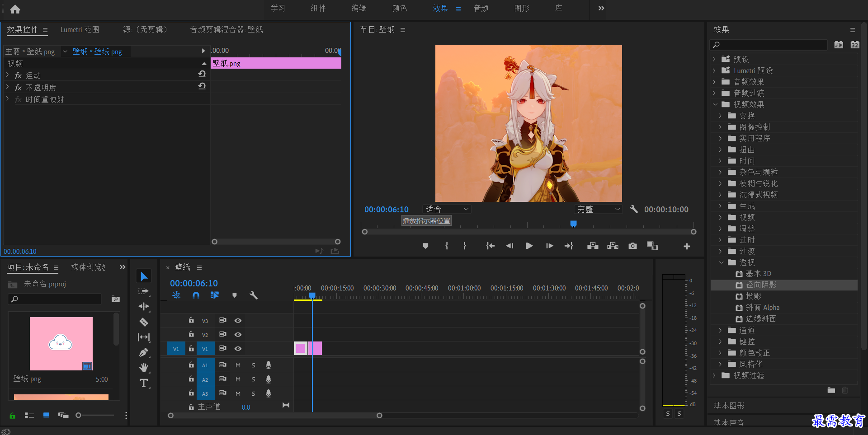Screen dimensions: 868x435
Task: Switch to the 音频 workspace
Action: [481, 9]
